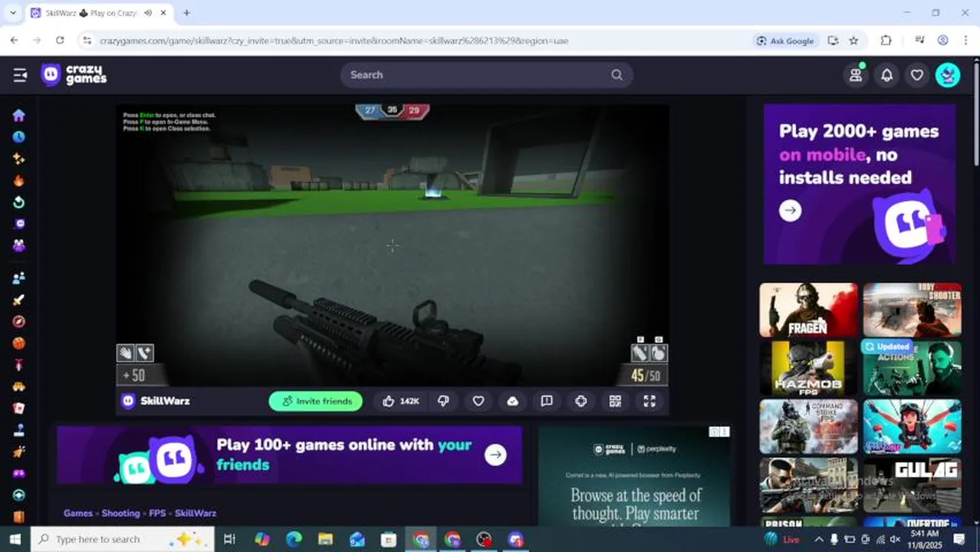Open the Hazmob FPS game thumbnail

tap(809, 368)
